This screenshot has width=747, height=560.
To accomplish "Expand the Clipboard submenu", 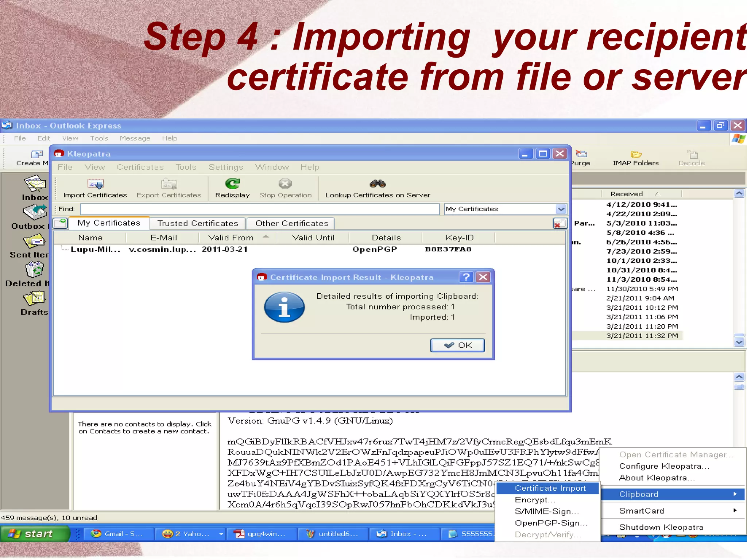I will [x=673, y=494].
